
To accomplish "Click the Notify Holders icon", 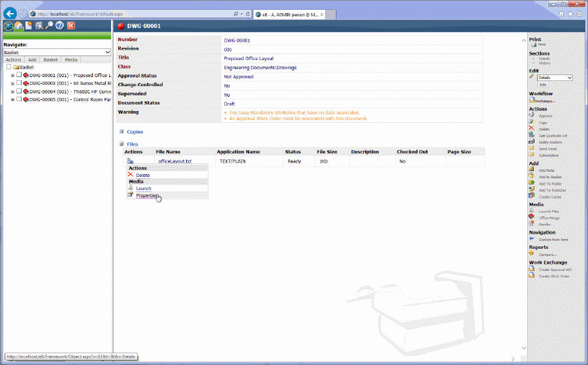I will point(531,141).
